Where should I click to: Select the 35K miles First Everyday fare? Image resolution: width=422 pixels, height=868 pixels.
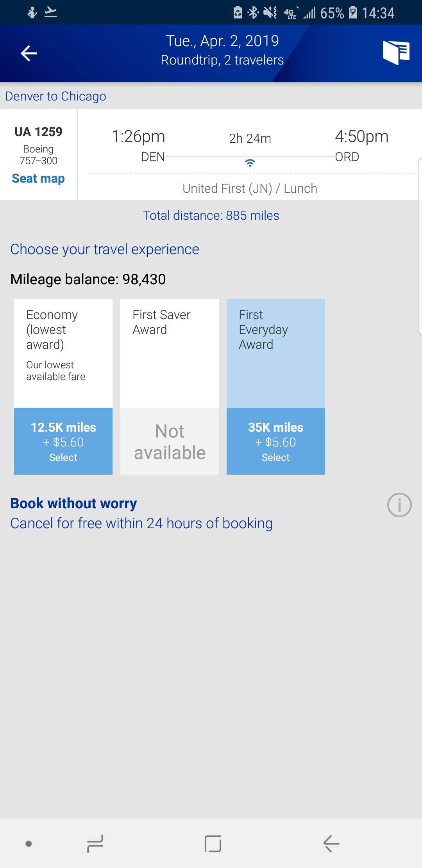[276, 441]
